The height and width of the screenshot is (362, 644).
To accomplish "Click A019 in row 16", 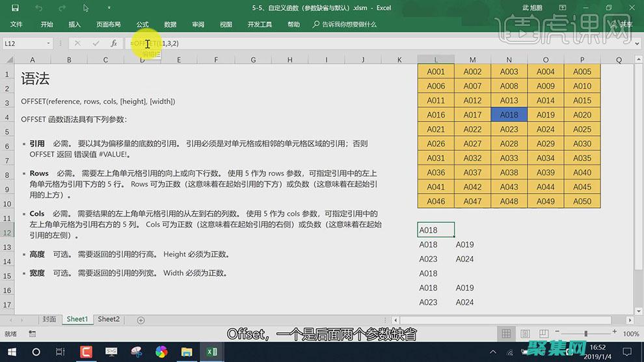I will (464, 288).
